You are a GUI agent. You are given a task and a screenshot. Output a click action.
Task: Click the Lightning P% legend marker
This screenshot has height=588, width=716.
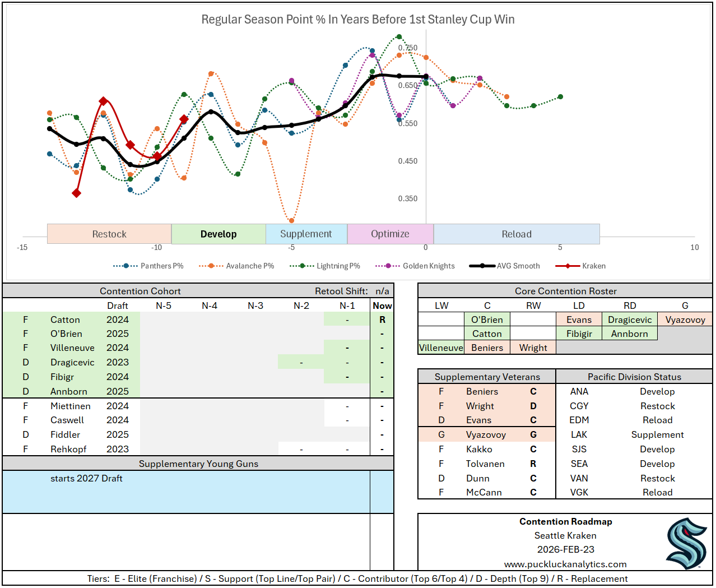point(302,266)
